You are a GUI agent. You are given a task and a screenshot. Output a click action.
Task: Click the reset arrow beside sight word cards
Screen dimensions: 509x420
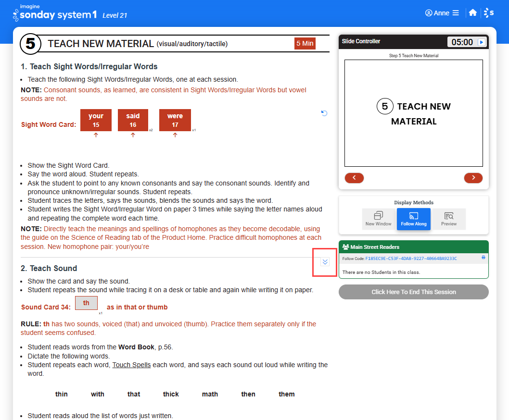(x=324, y=113)
